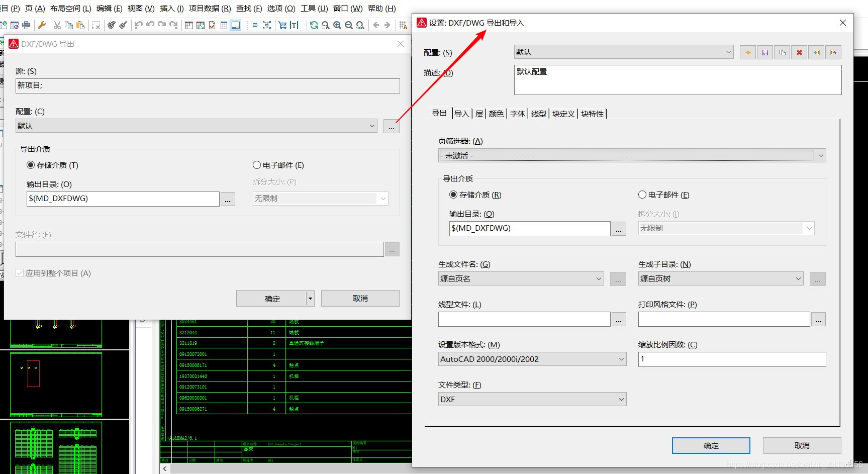Switch to the 颜色 tab
This screenshot has height=474, width=868.
(x=496, y=114)
